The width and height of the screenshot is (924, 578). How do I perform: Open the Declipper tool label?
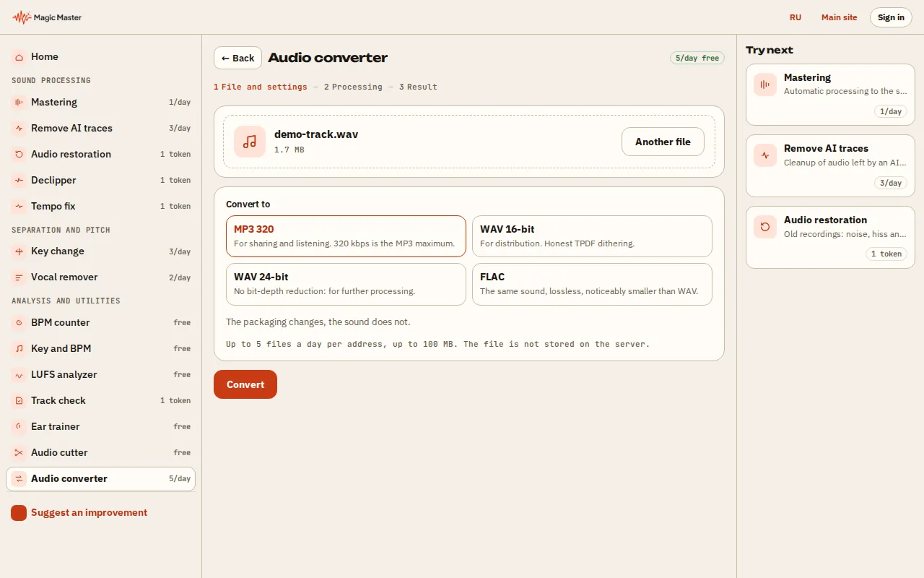53,180
